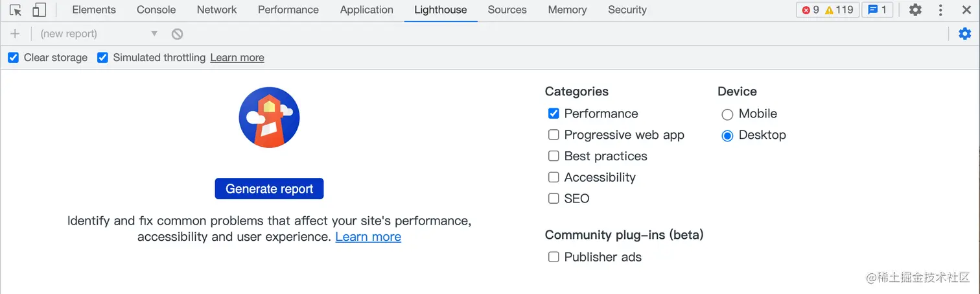The height and width of the screenshot is (294, 980).
Task: Toggle the device toolbar icon
Action: click(39, 10)
